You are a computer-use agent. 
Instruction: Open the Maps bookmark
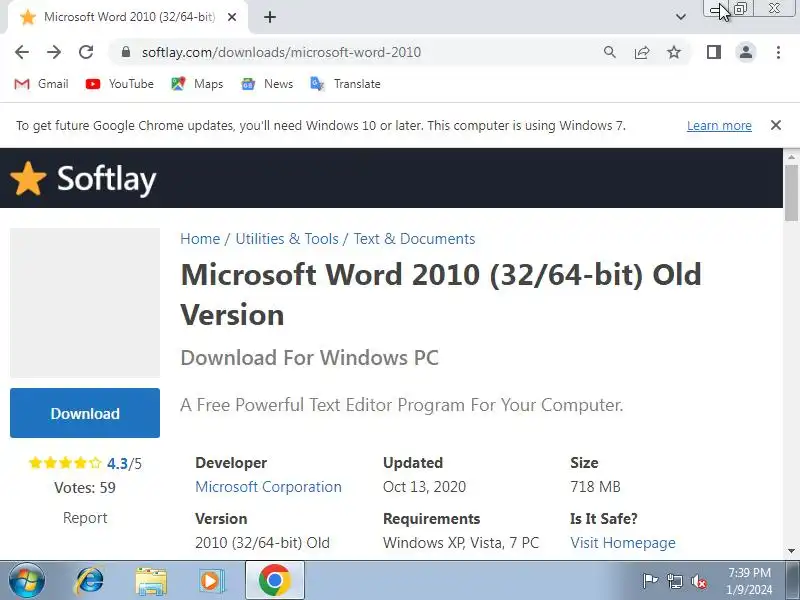[x=197, y=84]
